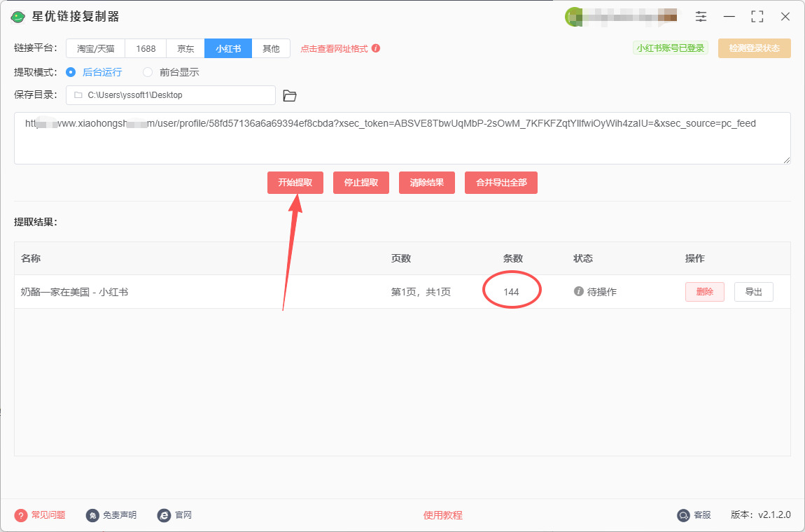Open 常见问题 link text
The height and width of the screenshot is (532, 805).
pos(48,515)
